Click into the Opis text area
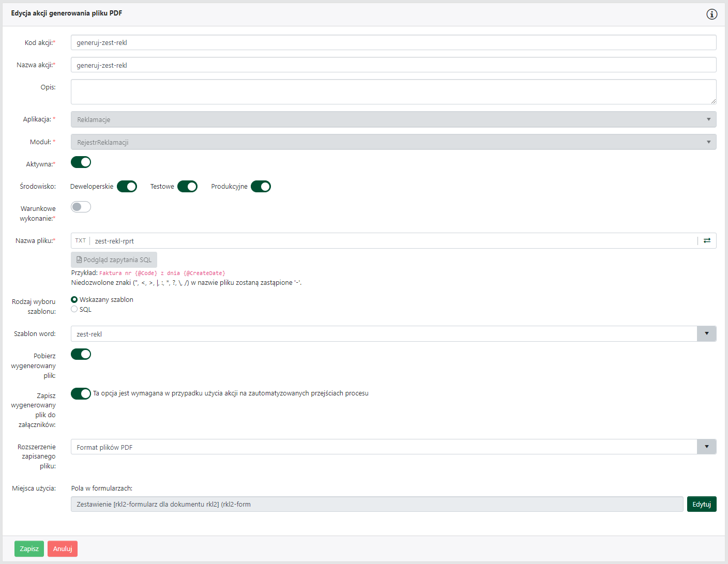Screen dimensions: 728x564 click(x=393, y=92)
